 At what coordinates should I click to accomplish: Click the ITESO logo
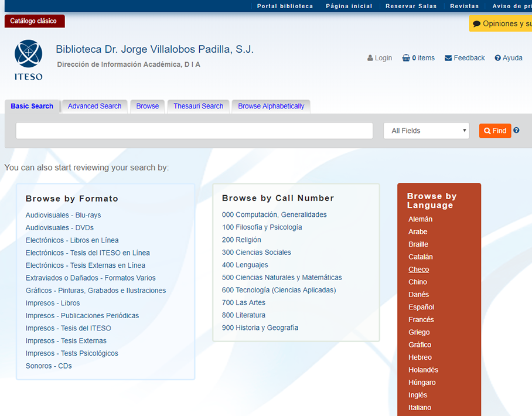[29, 60]
